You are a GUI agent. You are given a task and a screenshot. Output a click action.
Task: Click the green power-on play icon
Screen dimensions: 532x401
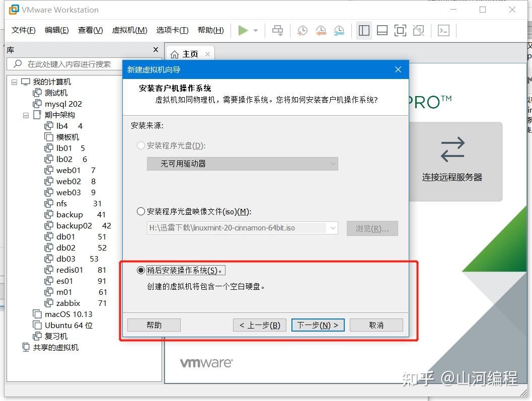[243, 31]
